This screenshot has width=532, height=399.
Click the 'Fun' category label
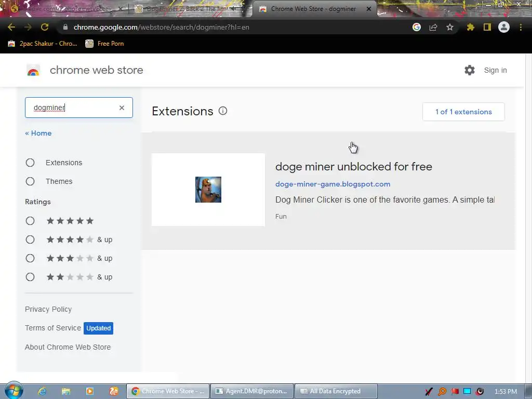[281, 217]
